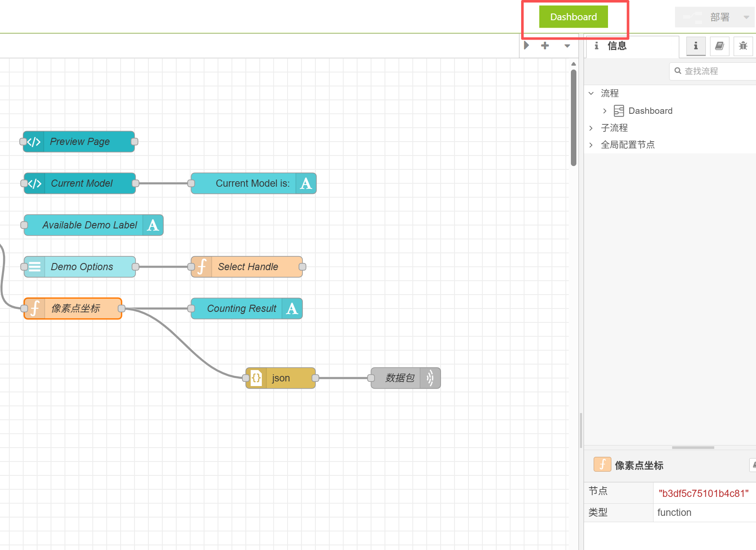Click the info icon sidebar button
The width and height of the screenshot is (756, 550).
click(x=696, y=46)
